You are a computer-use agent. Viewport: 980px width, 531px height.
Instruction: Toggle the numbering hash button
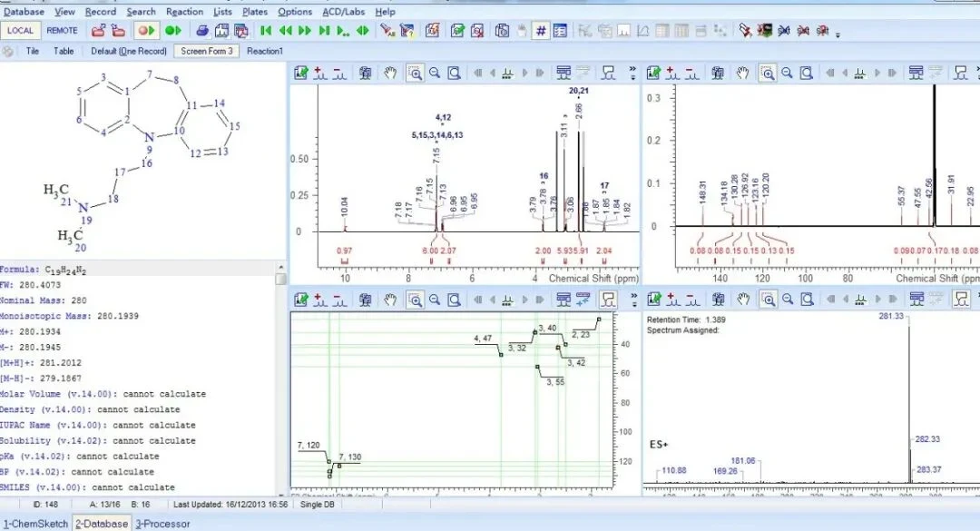point(541,31)
